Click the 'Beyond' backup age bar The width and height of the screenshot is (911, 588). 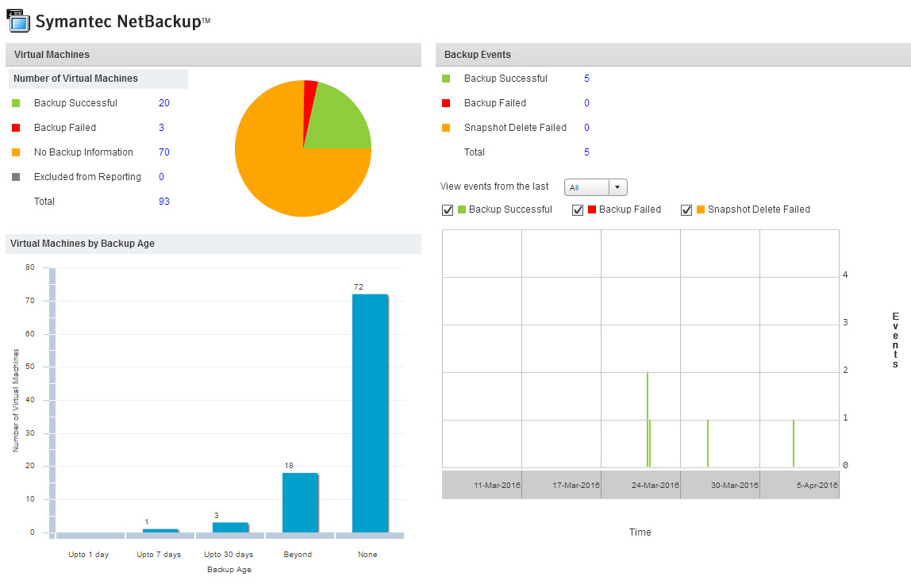[x=300, y=502]
